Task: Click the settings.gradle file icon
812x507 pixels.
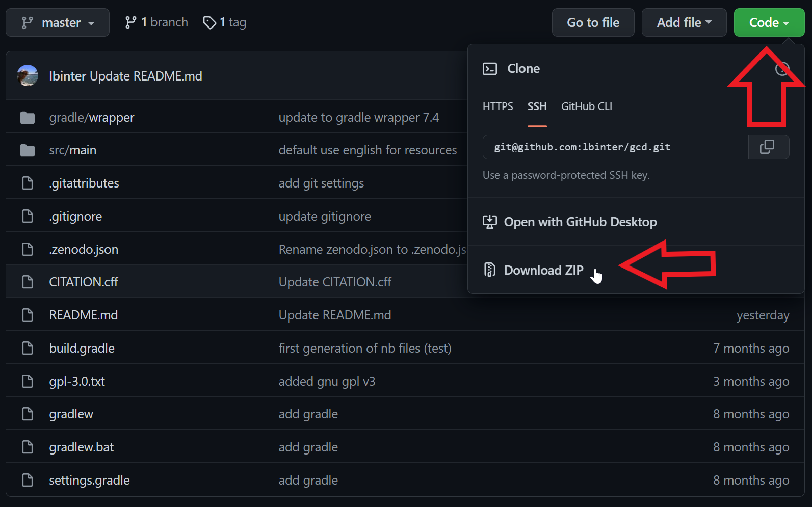Action: pyautogui.click(x=28, y=480)
